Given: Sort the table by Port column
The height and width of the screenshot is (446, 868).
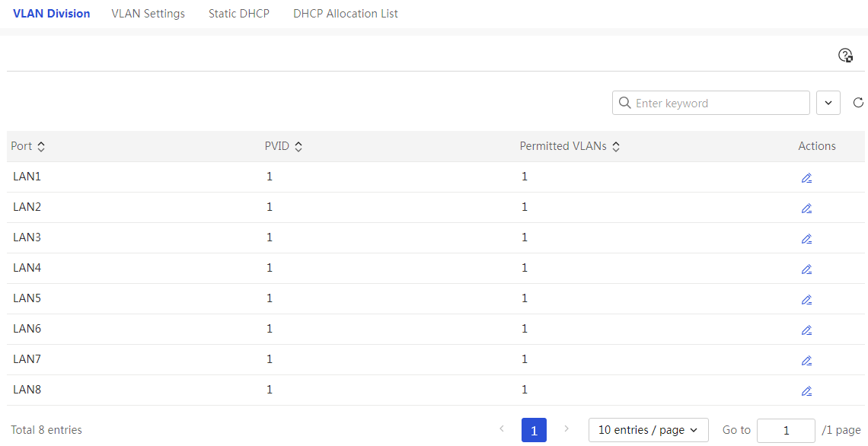Looking at the screenshot, I should (41, 147).
